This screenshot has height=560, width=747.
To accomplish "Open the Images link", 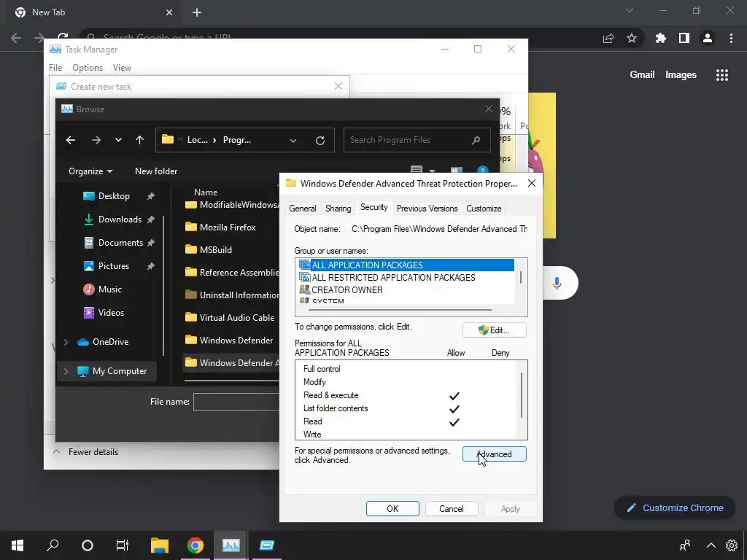I will (x=681, y=75).
